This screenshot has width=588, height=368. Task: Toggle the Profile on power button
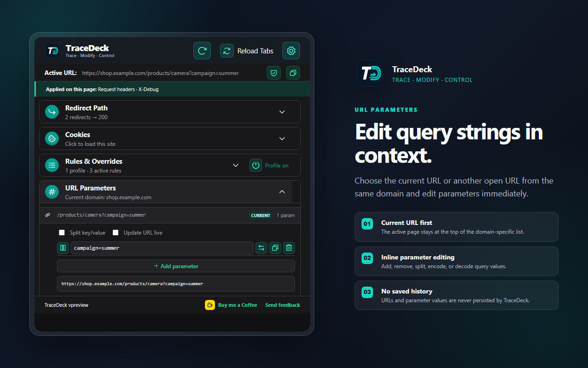pyautogui.click(x=256, y=165)
